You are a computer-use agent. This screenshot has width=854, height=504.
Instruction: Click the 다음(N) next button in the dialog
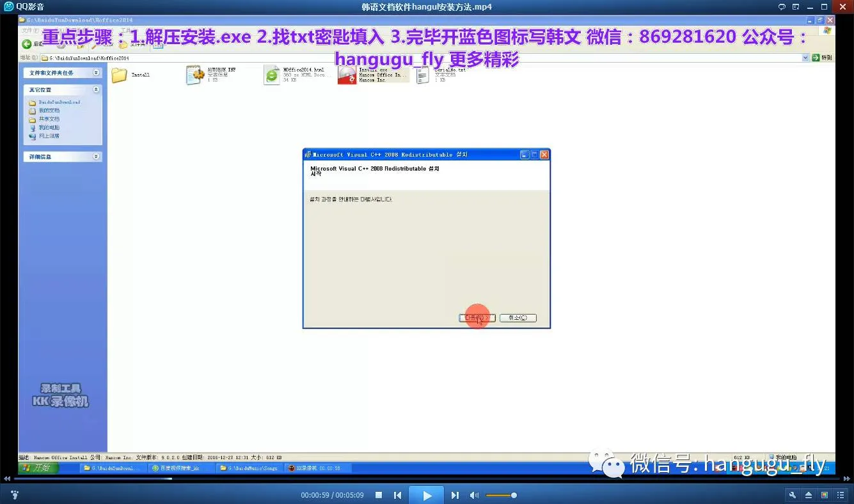click(477, 317)
